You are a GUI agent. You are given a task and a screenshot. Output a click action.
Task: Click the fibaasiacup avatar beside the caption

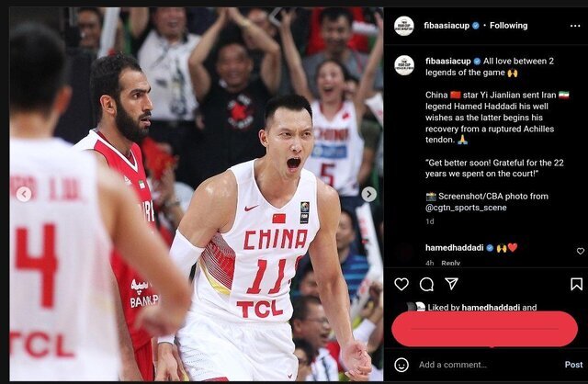[x=404, y=65]
